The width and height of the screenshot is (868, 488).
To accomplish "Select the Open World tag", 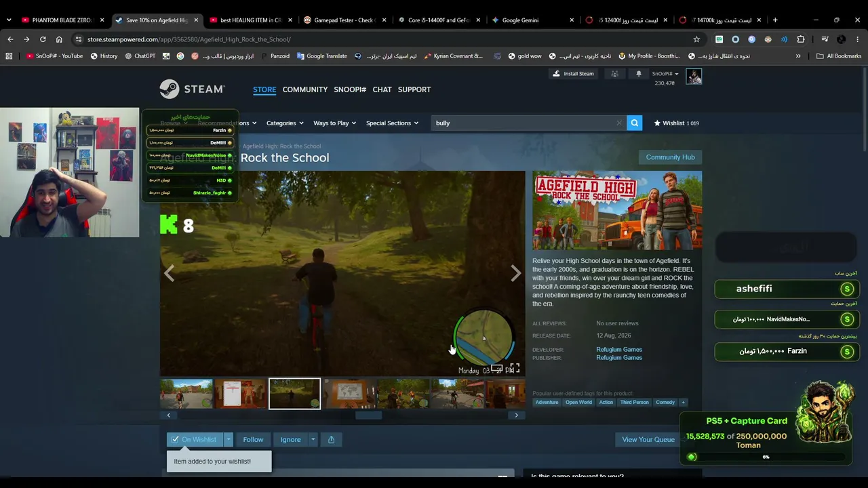I will [x=578, y=403].
